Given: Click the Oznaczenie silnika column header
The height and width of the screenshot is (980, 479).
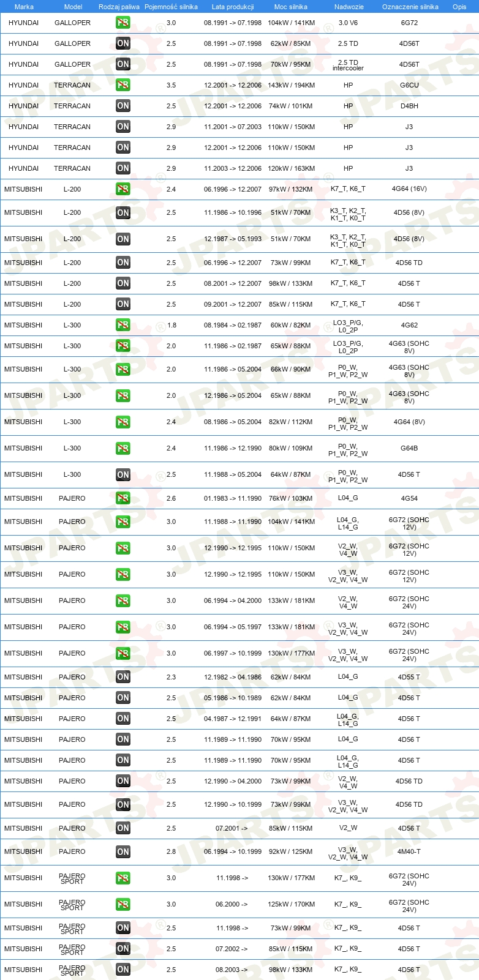Looking at the screenshot, I should point(410,7).
